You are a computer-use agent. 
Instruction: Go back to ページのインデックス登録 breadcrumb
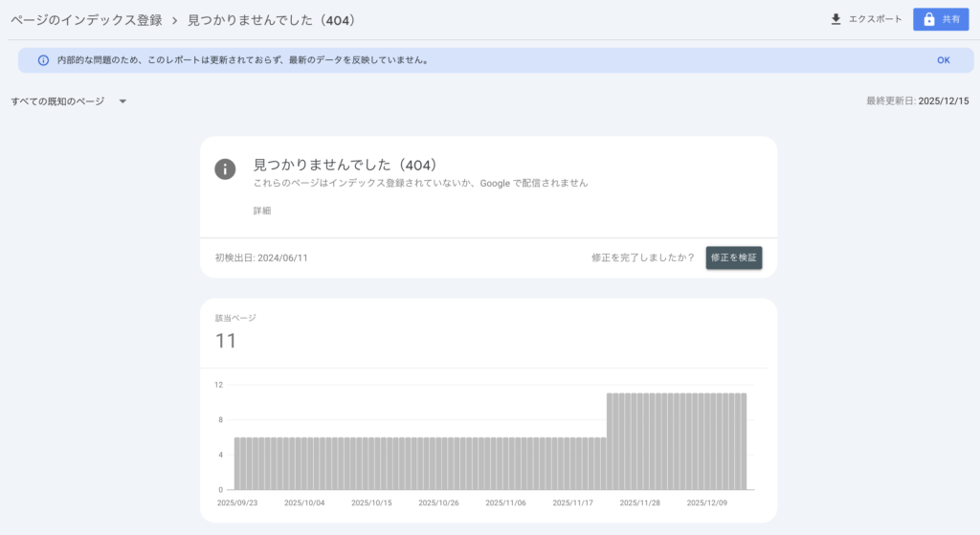86,20
